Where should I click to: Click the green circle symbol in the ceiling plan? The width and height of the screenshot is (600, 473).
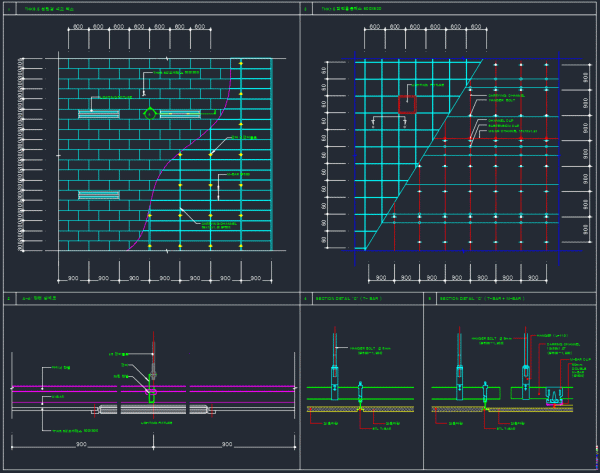[149, 114]
